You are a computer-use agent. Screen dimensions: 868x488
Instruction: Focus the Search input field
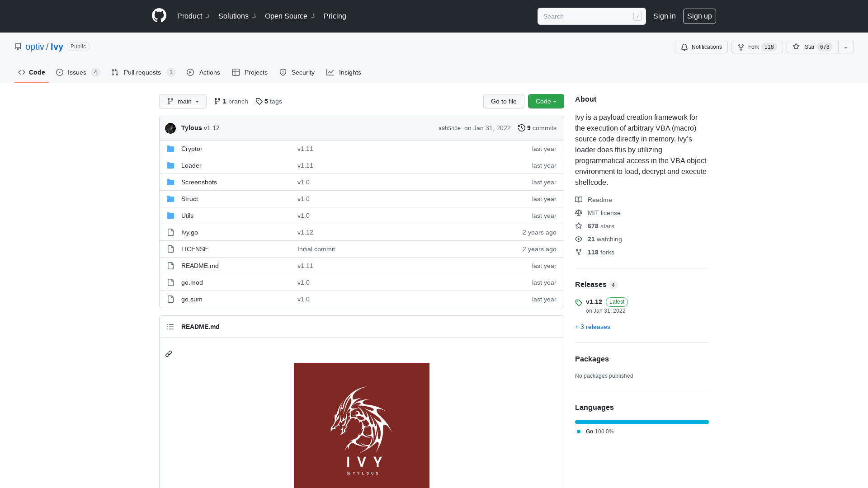(x=592, y=16)
